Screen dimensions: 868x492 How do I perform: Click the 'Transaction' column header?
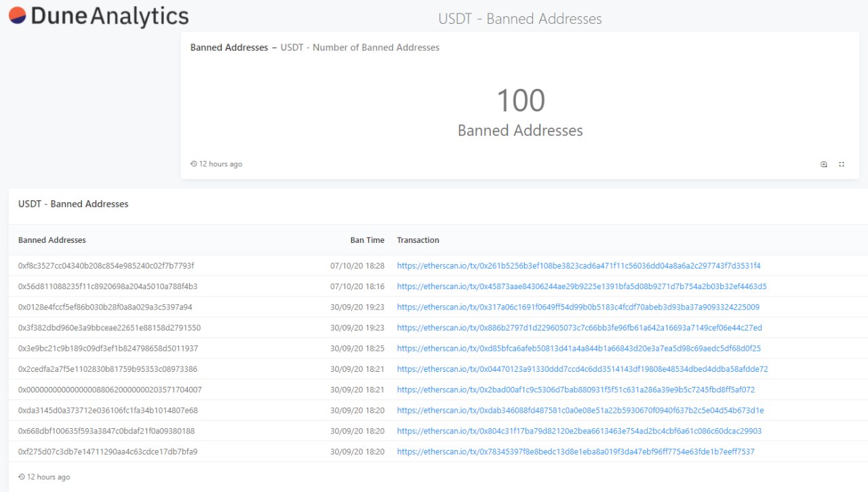click(418, 240)
